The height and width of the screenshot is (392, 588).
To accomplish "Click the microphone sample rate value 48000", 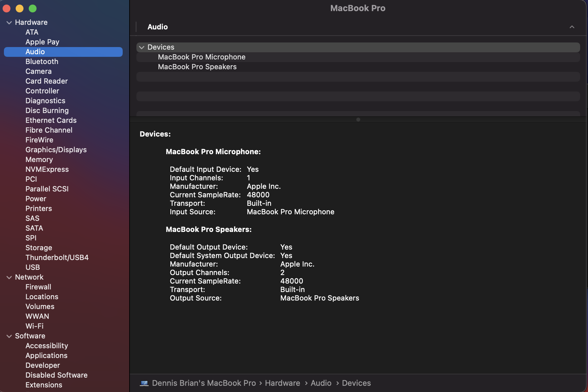I will [x=258, y=195].
